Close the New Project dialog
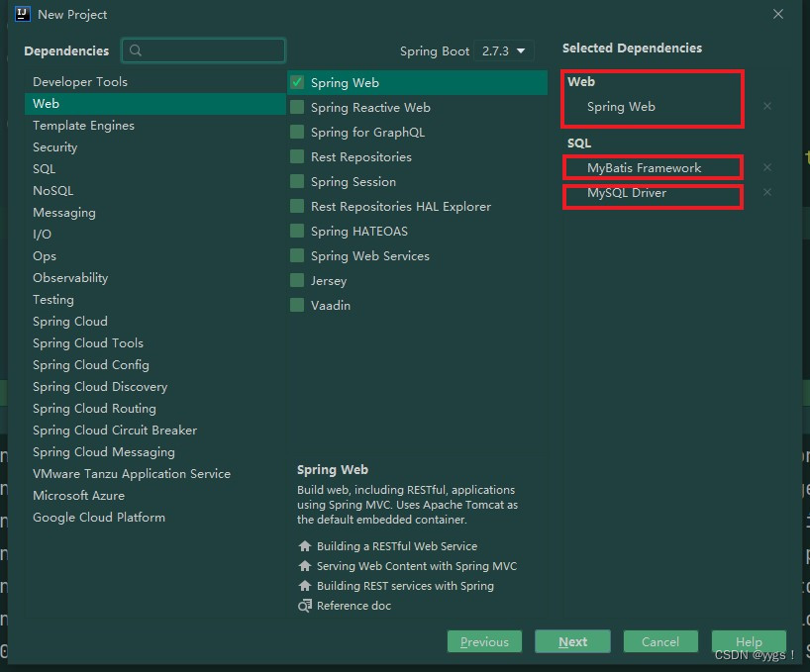 click(x=778, y=14)
